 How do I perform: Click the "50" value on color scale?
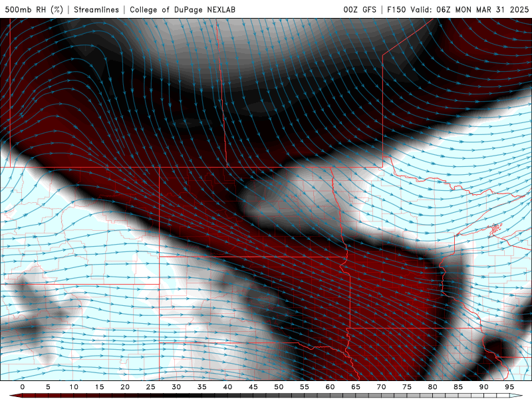pyautogui.click(x=279, y=387)
